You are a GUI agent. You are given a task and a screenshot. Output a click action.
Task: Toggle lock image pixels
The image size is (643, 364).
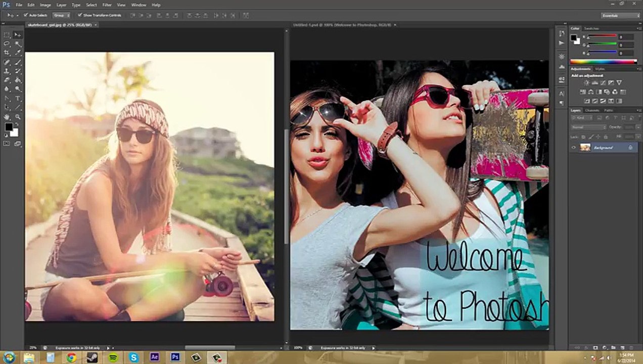coord(591,137)
